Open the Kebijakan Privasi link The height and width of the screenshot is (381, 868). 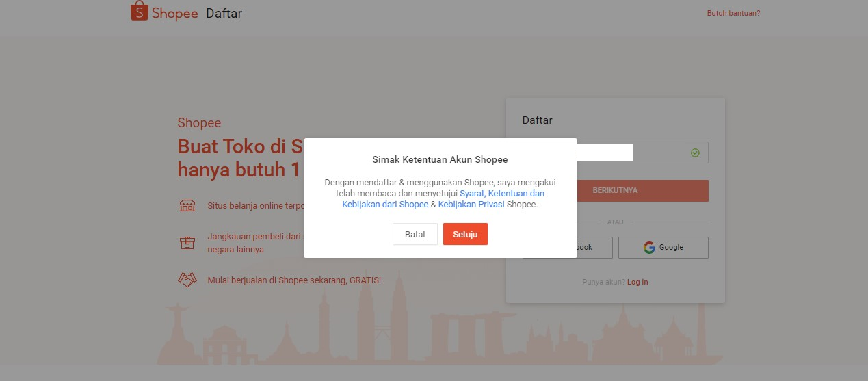[x=471, y=205]
